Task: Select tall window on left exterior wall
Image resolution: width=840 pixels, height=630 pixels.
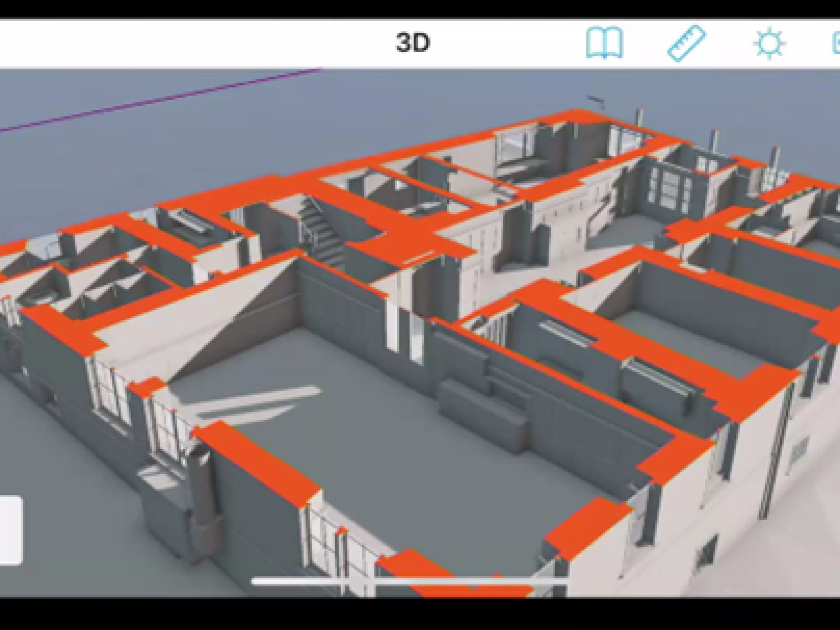Action: (109, 394)
